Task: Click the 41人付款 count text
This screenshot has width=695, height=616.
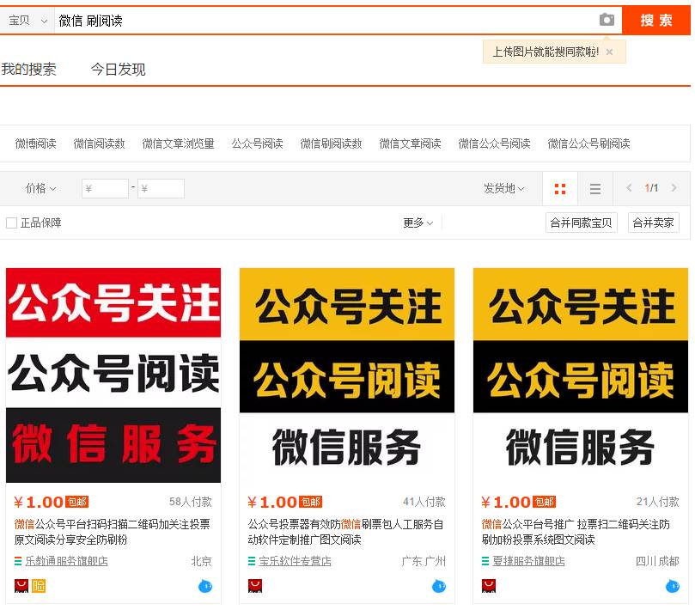Action: 424,502
